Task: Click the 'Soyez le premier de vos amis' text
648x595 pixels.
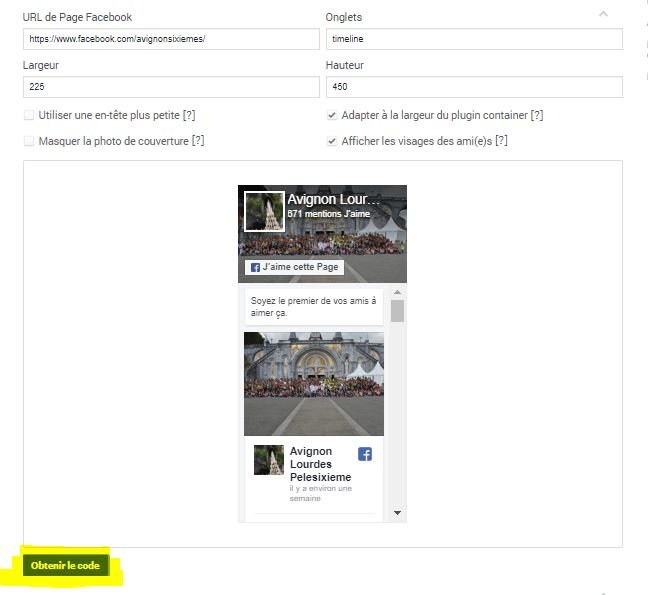Action: tap(313, 307)
